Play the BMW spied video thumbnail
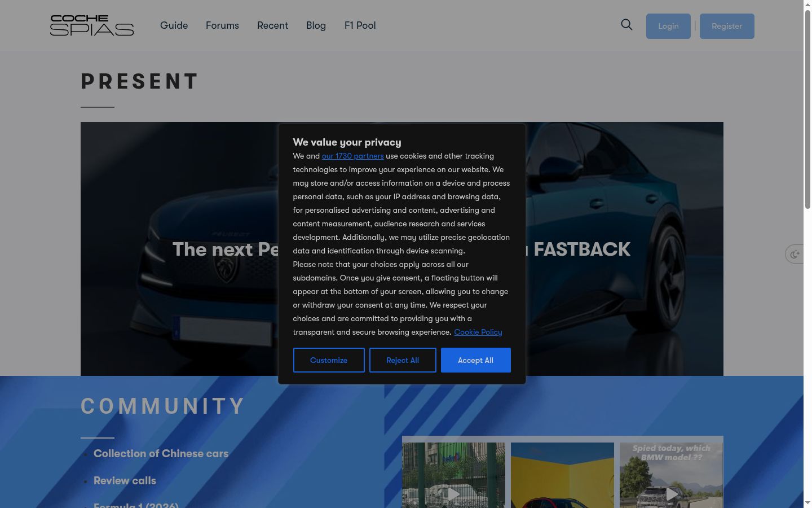 pyautogui.click(x=671, y=475)
